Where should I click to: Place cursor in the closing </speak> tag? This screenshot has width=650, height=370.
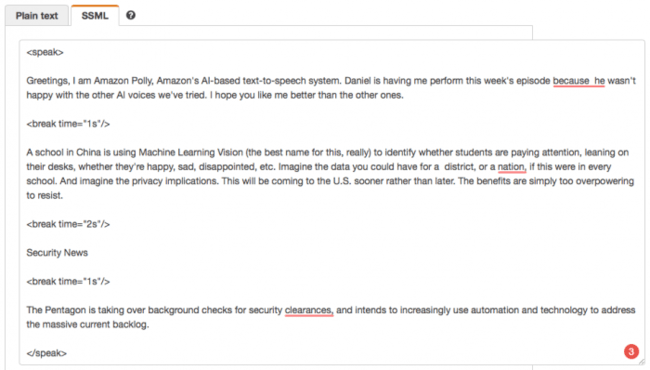46,353
